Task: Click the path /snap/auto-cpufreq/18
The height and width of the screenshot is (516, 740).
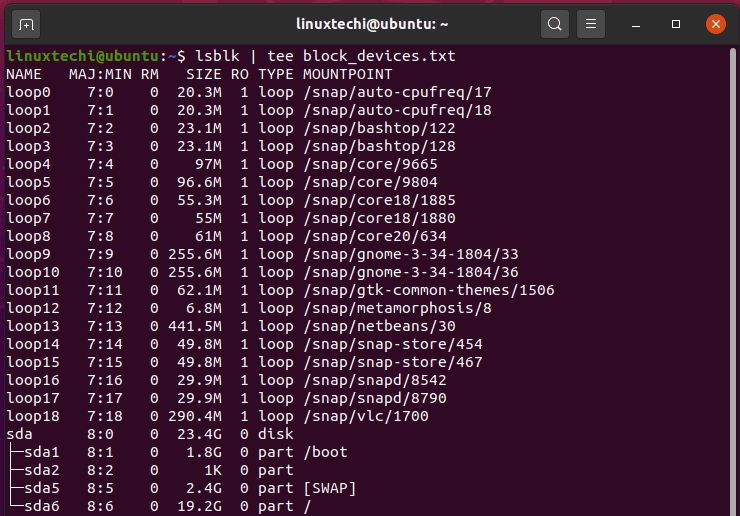Action: tap(397, 110)
